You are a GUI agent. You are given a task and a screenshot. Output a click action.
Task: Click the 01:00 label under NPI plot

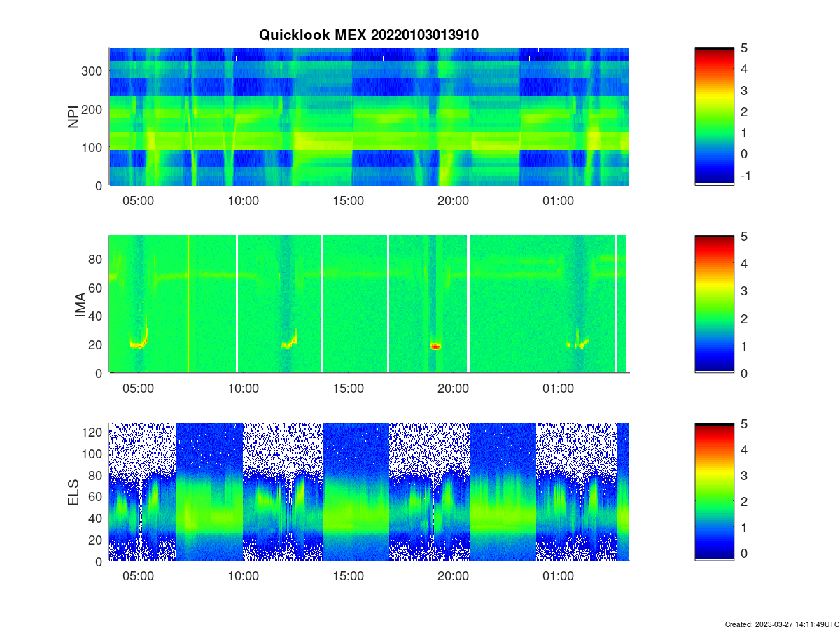pos(559,200)
